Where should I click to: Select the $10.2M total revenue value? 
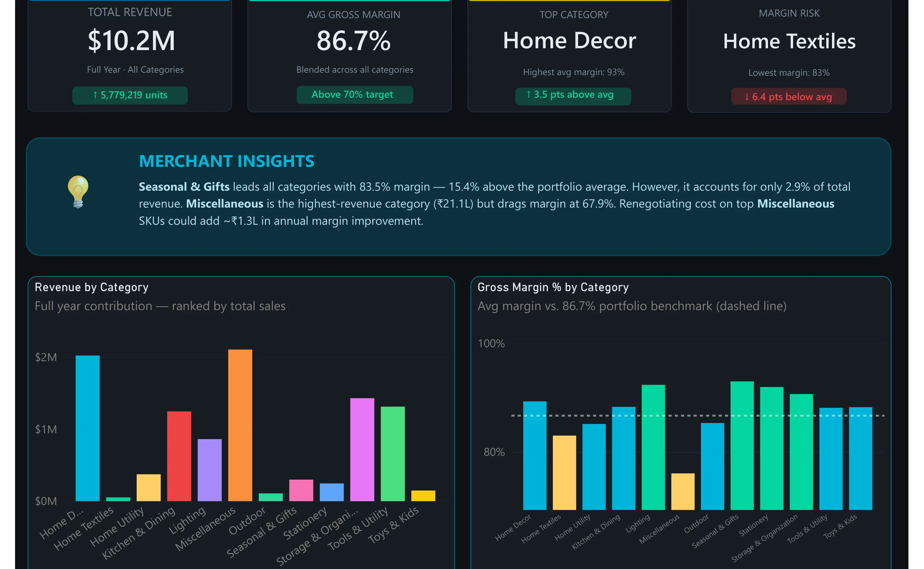click(131, 40)
